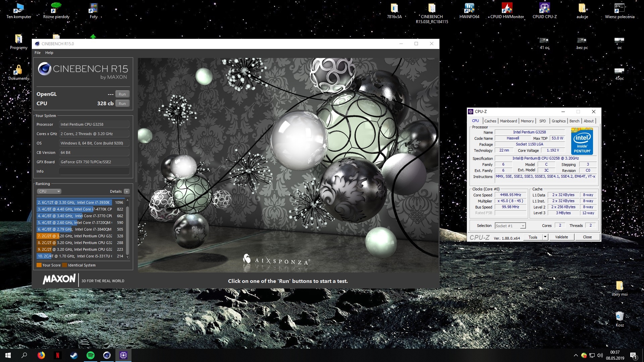Open CPU-Z Tools dropdown arrow

point(545,237)
